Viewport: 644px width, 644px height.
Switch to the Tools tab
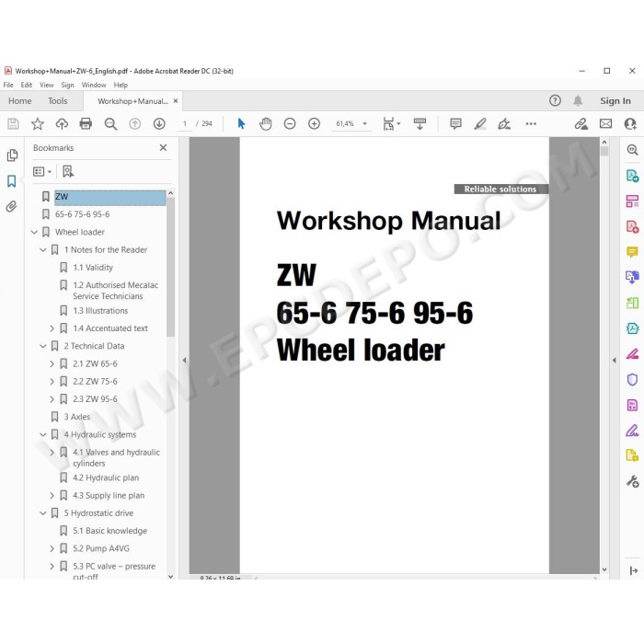pos(57,100)
